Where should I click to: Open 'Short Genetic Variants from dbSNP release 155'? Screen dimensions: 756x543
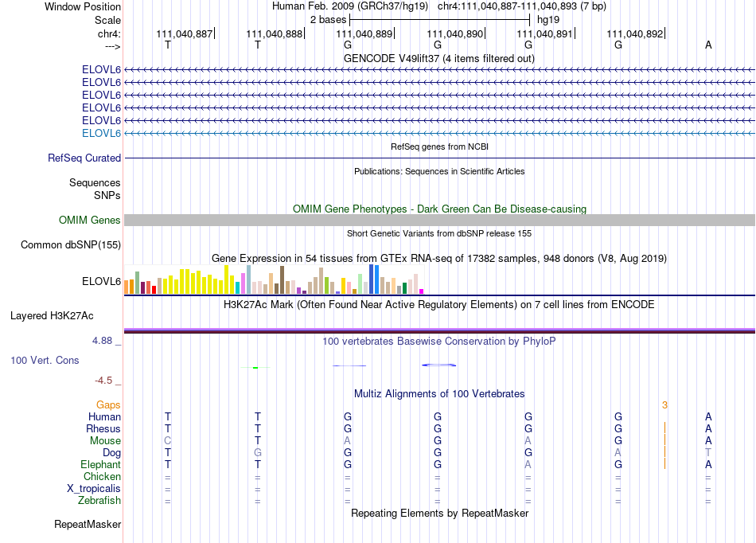coord(439,233)
